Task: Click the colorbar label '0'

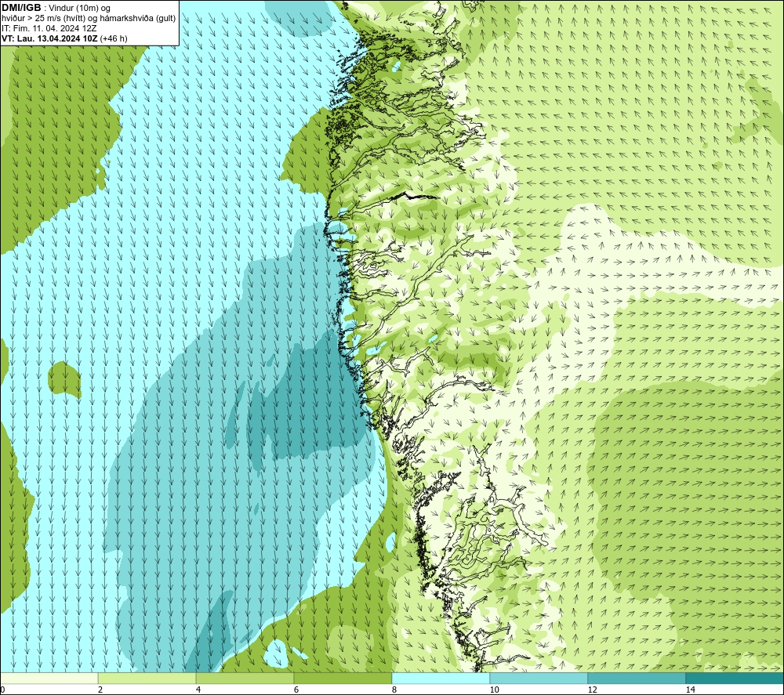Action: click(x=2, y=690)
